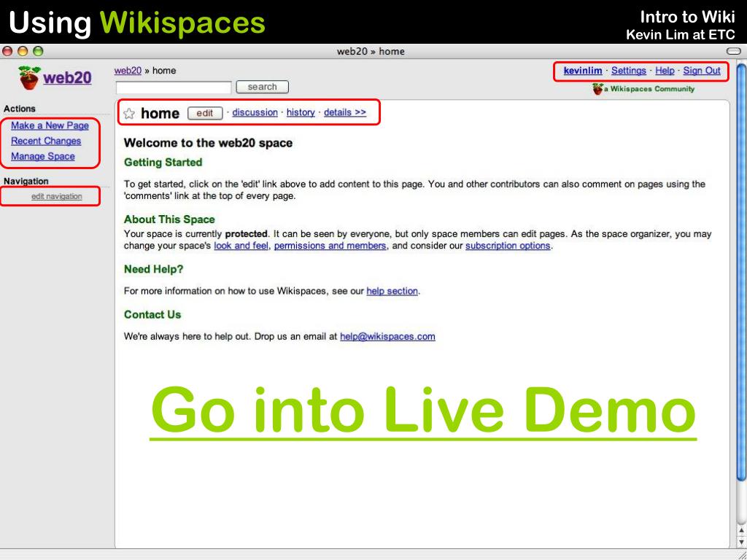The height and width of the screenshot is (560, 747).
Task: Click the vertical scrollbar thumb
Action: click(741, 271)
